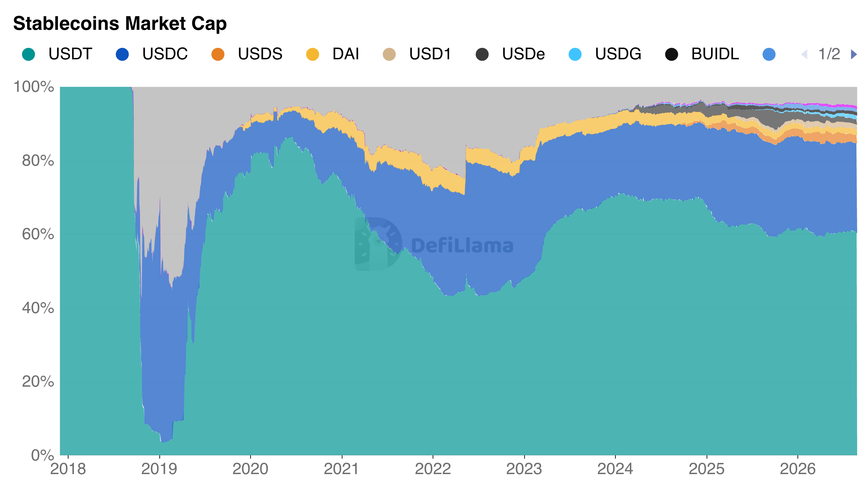Toggle the BUIDL legend label
868x488 pixels.
[x=715, y=54]
